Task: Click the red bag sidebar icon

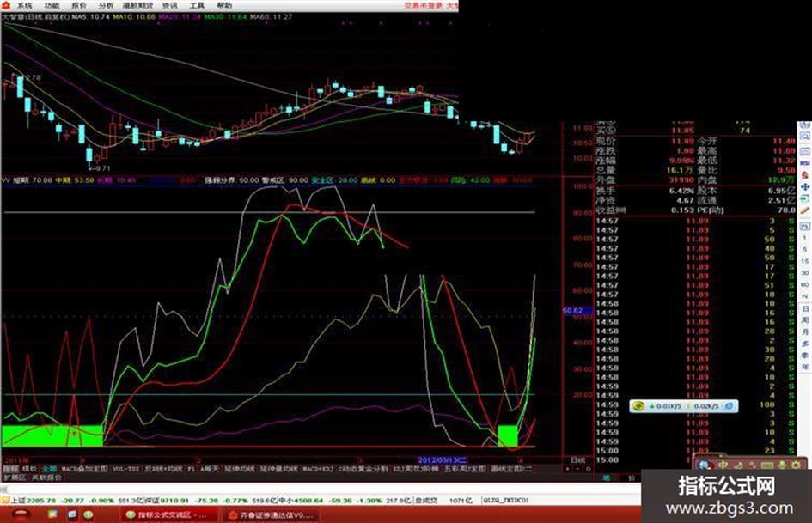Action: [805, 175]
